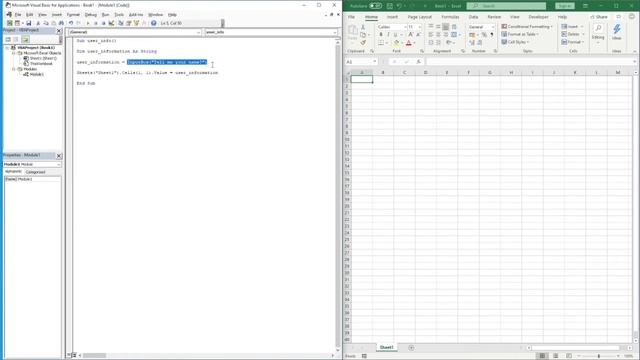Click Comma Style icon in Excel Number group
The height and width of the screenshot is (360, 640).
[492, 35]
